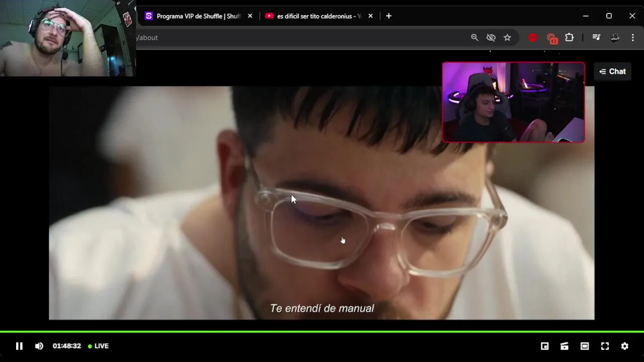Close the Programa VIP de Shuffle tab
644x362 pixels.
pyautogui.click(x=250, y=16)
